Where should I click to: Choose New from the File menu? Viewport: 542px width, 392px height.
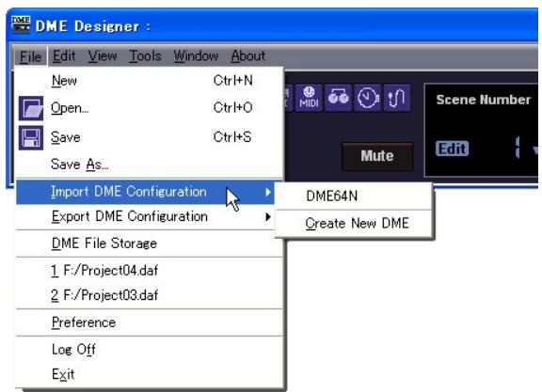pyautogui.click(x=150, y=81)
